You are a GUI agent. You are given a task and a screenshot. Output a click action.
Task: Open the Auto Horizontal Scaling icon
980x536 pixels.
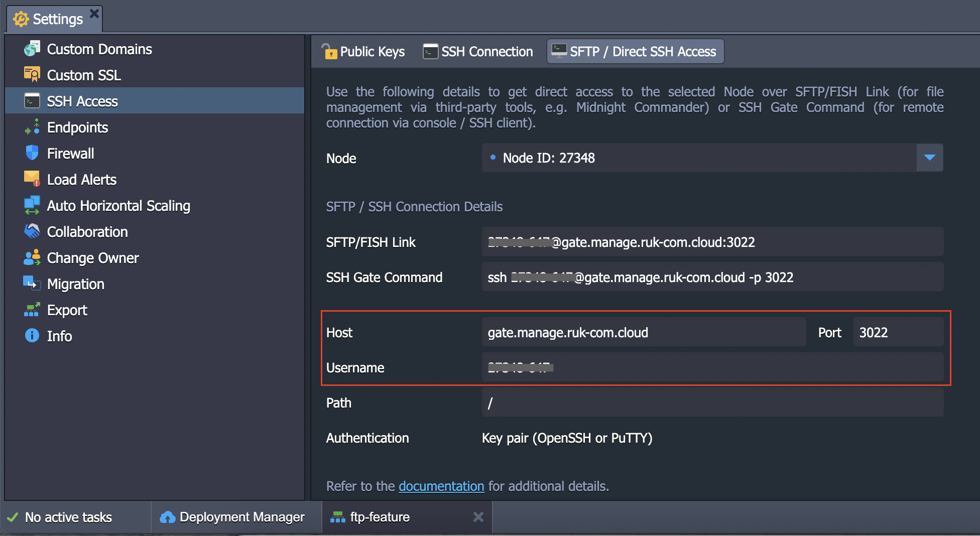[x=32, y=205]
